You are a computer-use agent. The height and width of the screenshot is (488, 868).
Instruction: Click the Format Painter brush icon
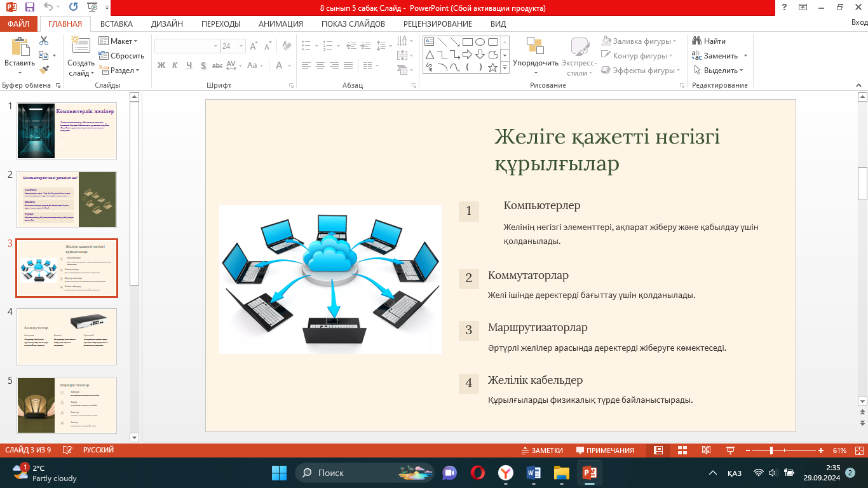[44, 69]
